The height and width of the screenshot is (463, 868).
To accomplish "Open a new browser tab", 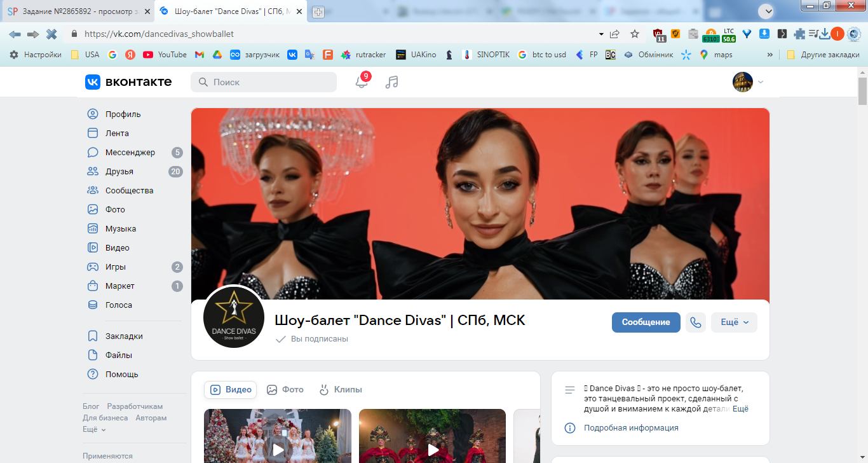I will [318, 11].
